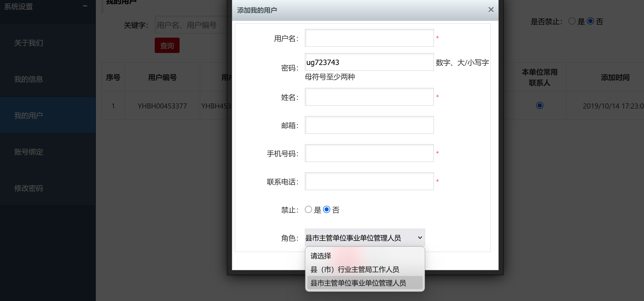This screenshot has height=301, width=644.
Task: Select 否 for 是否禁止 filter
Action: (x=590, y=21)
